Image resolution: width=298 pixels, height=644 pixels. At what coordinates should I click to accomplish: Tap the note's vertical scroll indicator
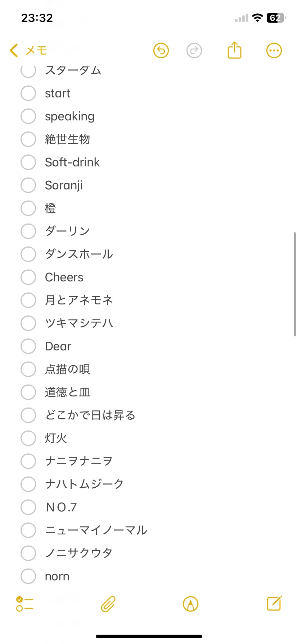295,284
